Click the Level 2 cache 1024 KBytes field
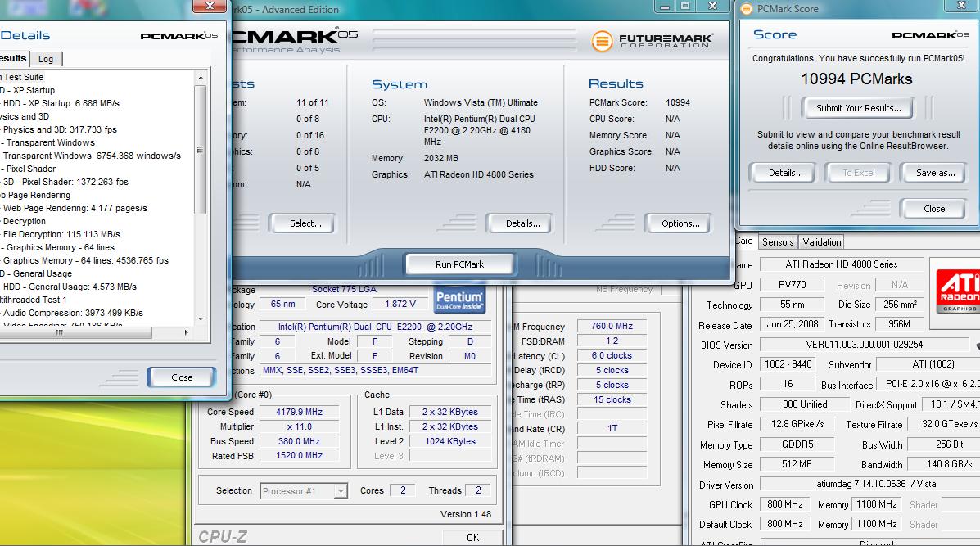The width and height of the screenshot is (980, 546). (x=450, y=441)
